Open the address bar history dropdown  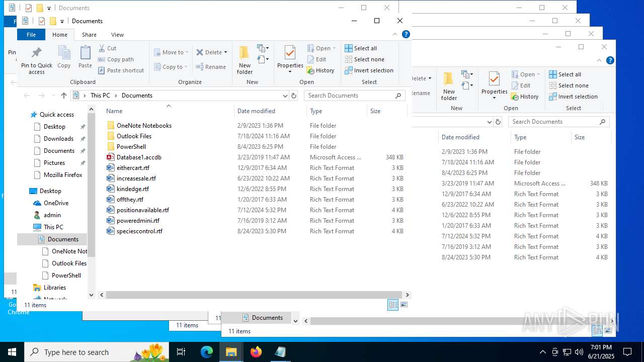(285, 96)
